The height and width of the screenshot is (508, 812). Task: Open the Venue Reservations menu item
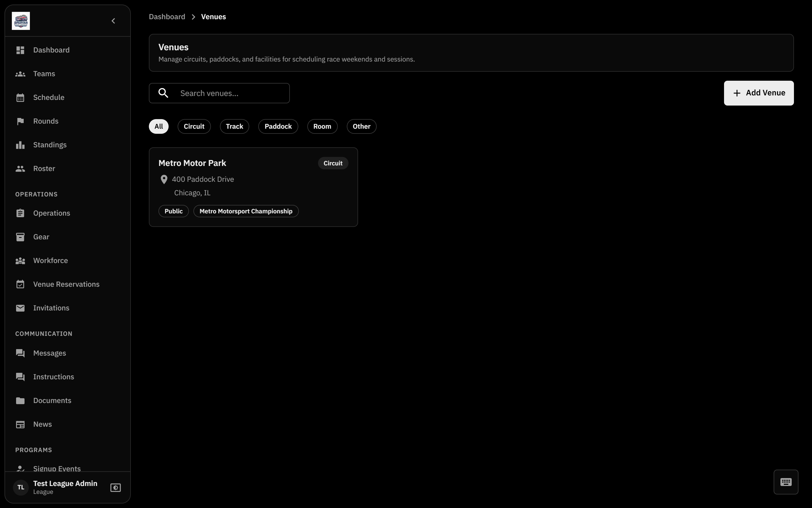tap(67, 284)
